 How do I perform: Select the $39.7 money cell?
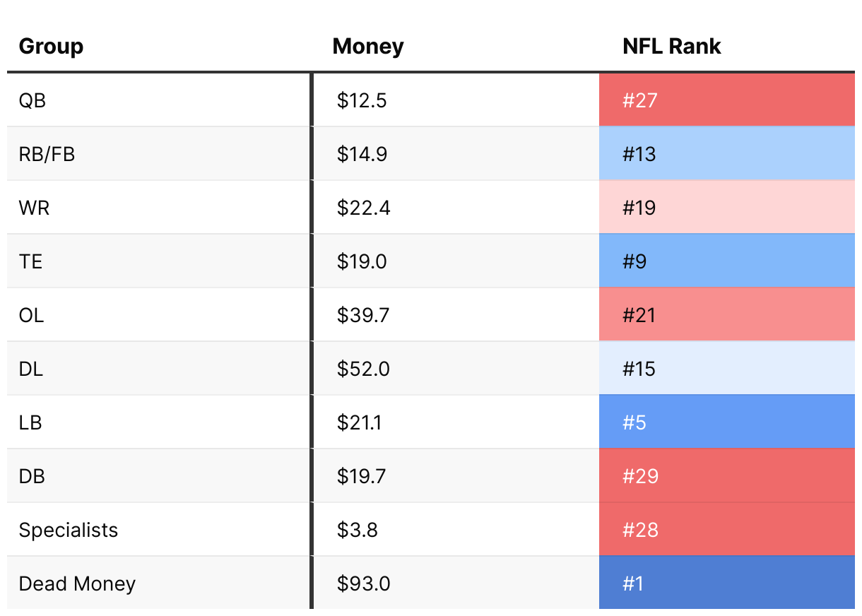tap(363, 315)
